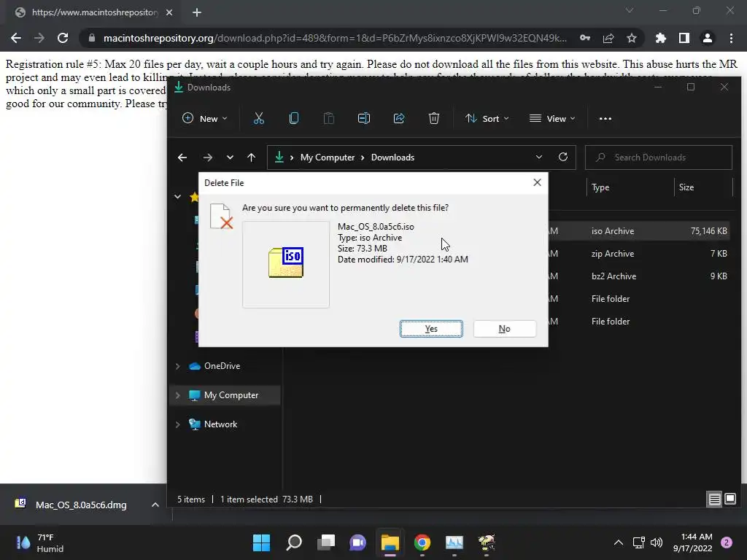Click Chrome forward arrow

[x=39, y=38]
